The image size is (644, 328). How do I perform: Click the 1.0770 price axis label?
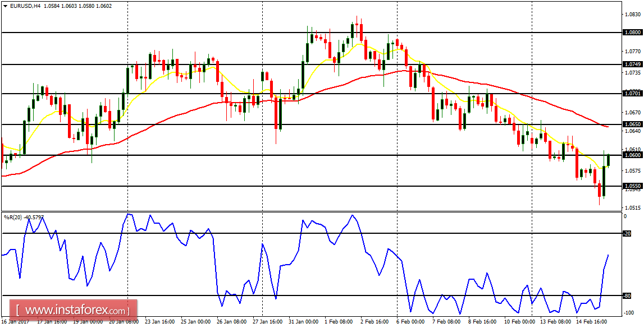[x=632, y=52]
